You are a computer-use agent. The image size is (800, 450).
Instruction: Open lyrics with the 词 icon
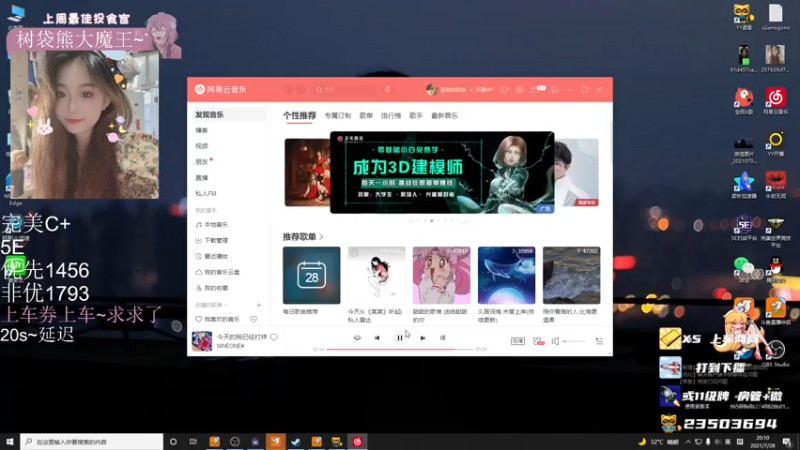click(442, 338)
